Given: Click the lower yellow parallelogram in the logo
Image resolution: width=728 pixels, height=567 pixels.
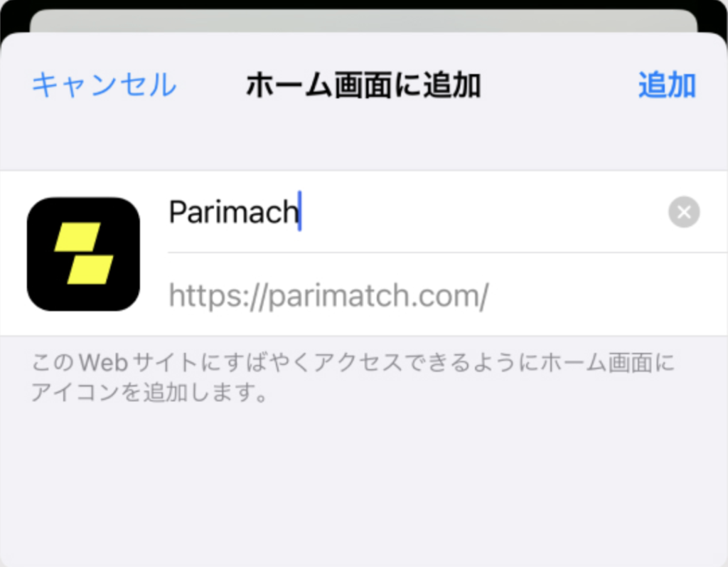Looking at the screenshot, I should [x=90, y=269].
